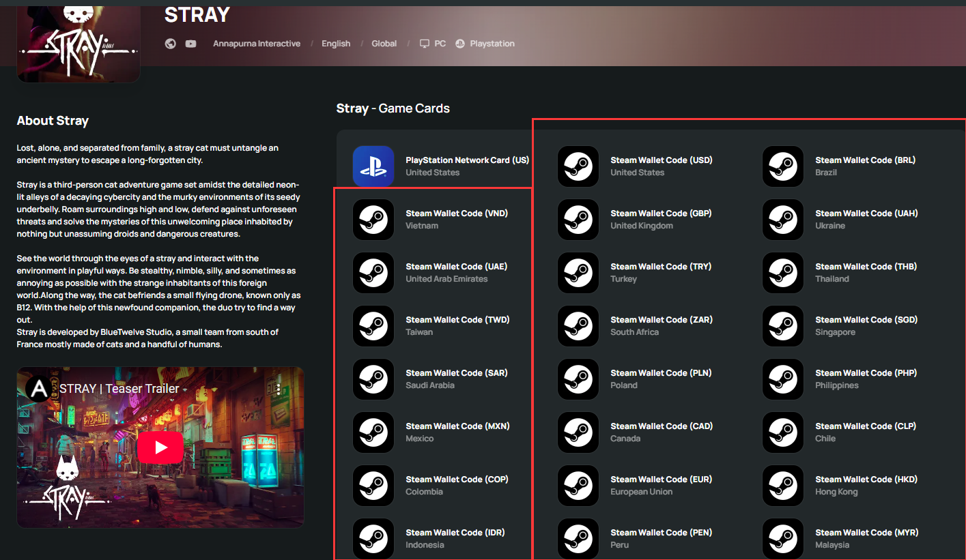
Task: Click the Stray - Game Cards heading
Action: (x=393, y=108)
